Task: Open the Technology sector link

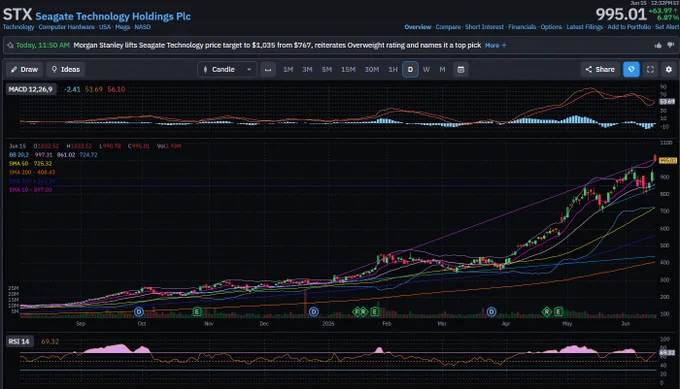Action: 18,27
